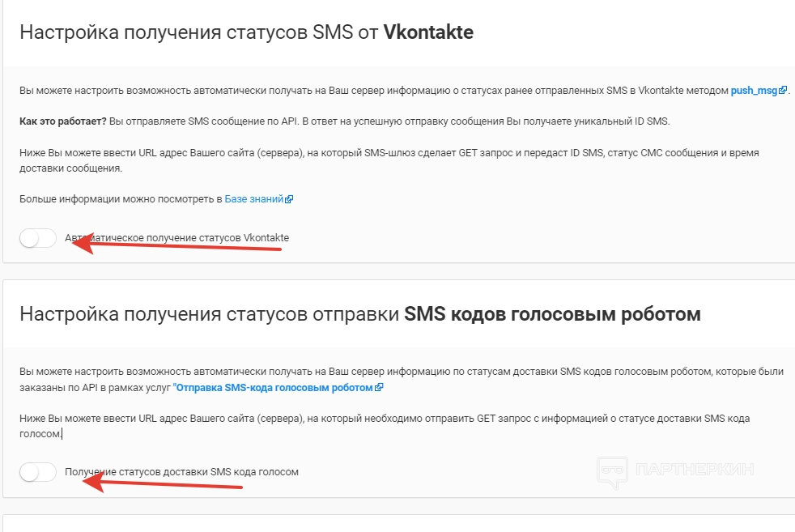Click the red arrow pointing at Vkontakte toggle
Viewport: 795px width, 532px height.
pos(178,246)
